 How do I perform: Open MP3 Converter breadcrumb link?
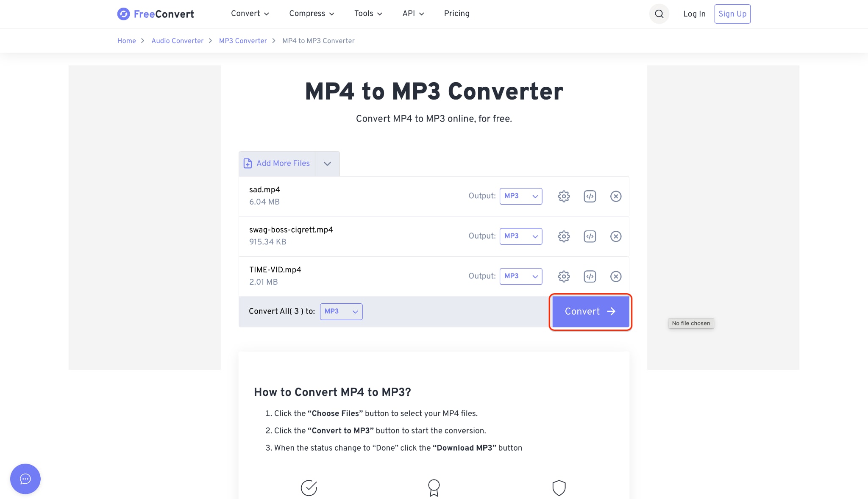pos(243,41)
